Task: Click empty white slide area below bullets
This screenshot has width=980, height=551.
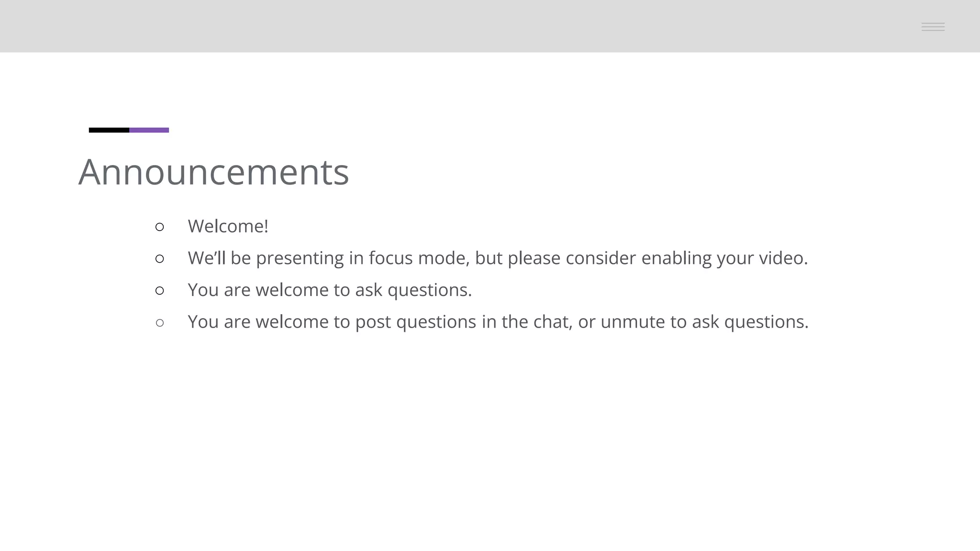Action: click(490, 440)
